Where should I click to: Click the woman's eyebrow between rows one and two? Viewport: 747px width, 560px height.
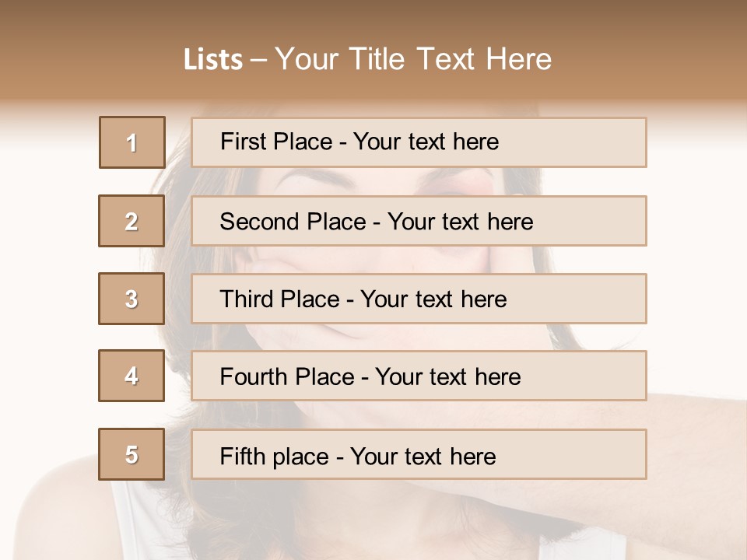[x=311, y=178]
